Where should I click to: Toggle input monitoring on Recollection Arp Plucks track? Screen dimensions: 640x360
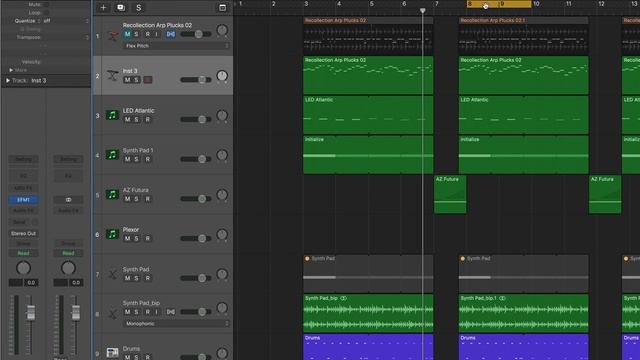[156, 34]
